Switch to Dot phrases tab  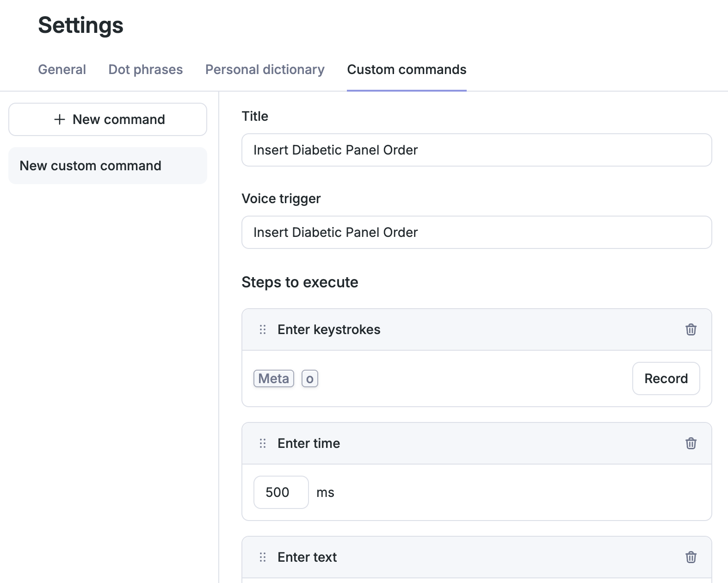[146, 69]
